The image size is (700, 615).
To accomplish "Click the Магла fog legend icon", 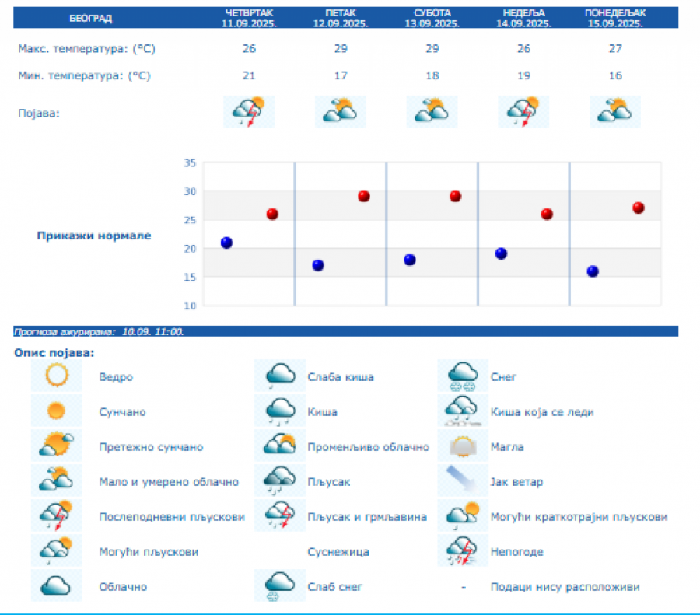I will pos(463,447).
